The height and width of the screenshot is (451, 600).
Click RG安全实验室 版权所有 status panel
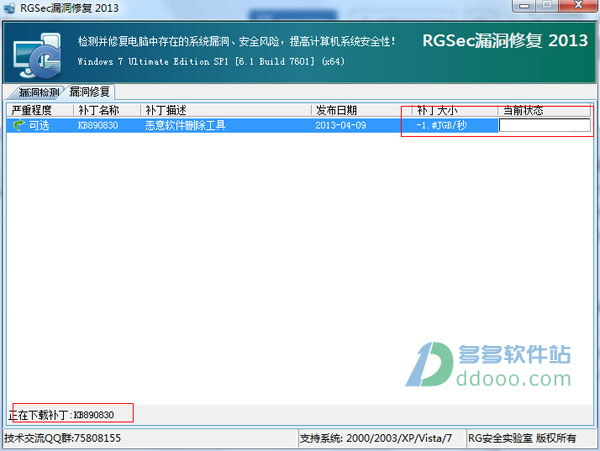(x=522, y=438)
